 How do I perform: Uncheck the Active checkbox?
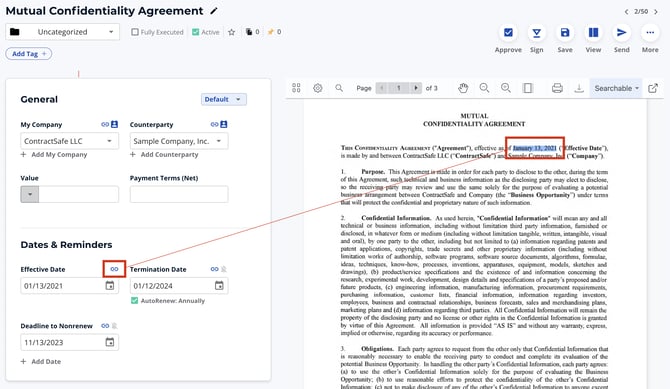point(196,32)
